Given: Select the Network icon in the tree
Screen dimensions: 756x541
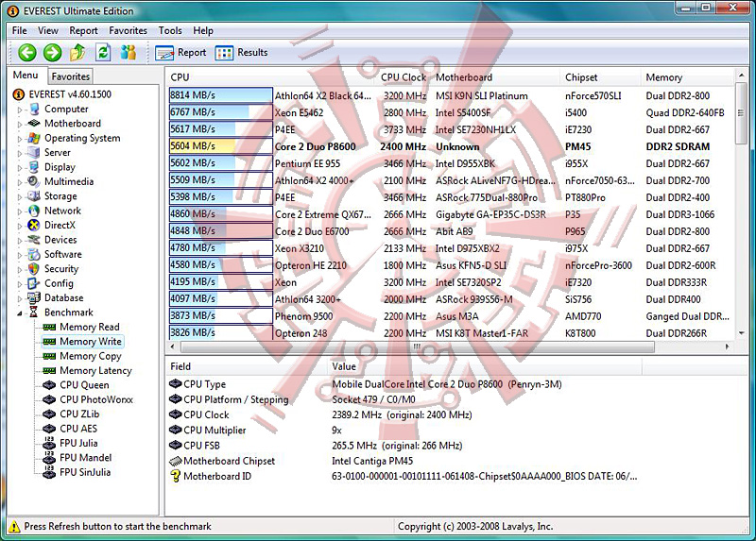Looking at the screenshot, I should pos(34,211).
